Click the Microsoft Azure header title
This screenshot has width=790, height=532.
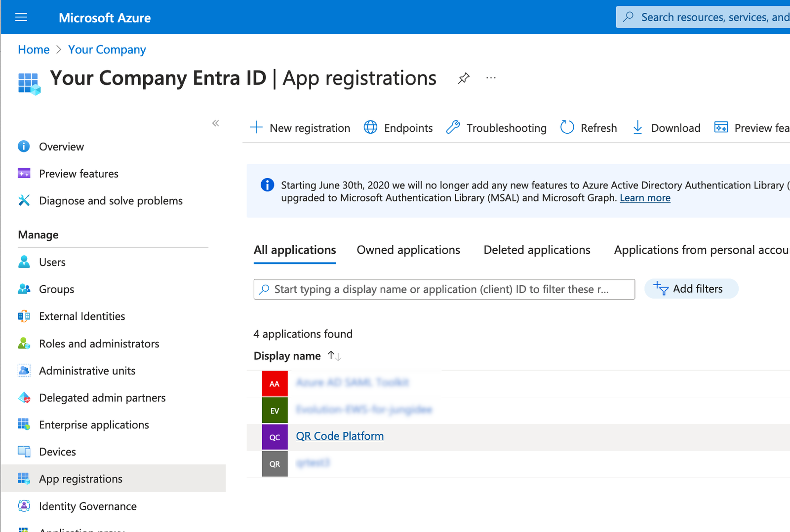pos(105,18)
